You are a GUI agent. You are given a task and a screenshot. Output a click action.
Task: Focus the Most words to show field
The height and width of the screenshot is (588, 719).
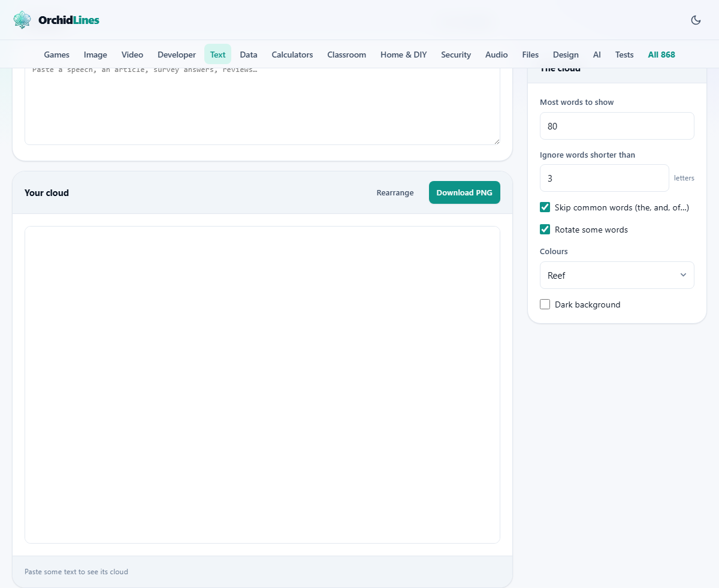point(617,126)
